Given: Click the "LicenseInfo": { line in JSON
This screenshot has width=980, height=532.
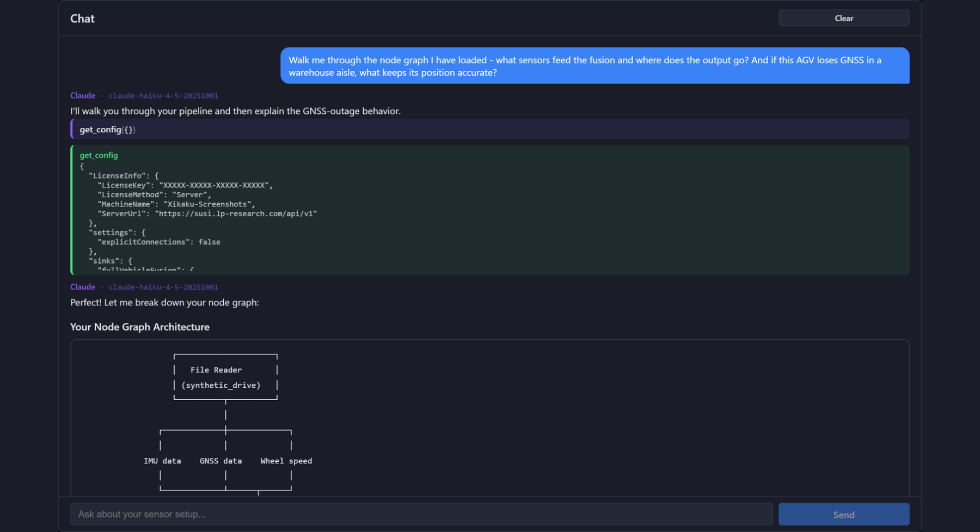Looking at the screenshot, I should click(124, 175).
